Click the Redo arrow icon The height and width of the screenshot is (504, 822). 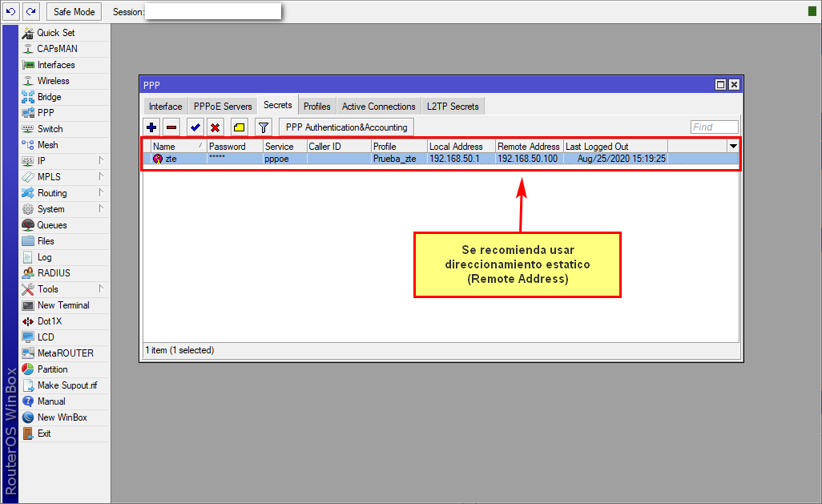click(30, 11)
